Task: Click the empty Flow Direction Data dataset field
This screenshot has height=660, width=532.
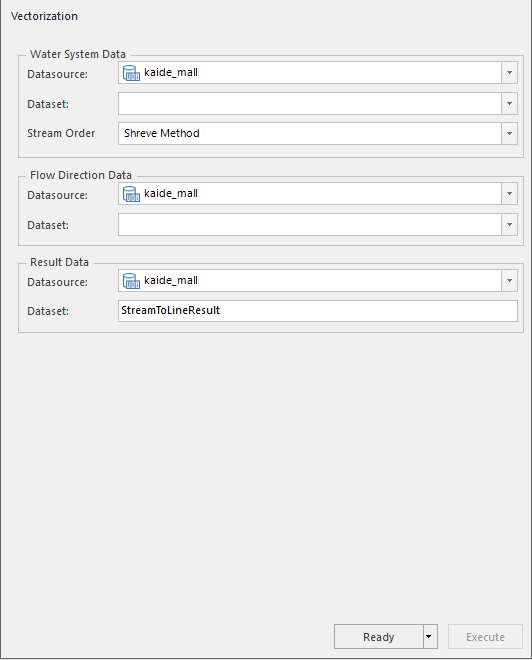Action: point(310,224)
